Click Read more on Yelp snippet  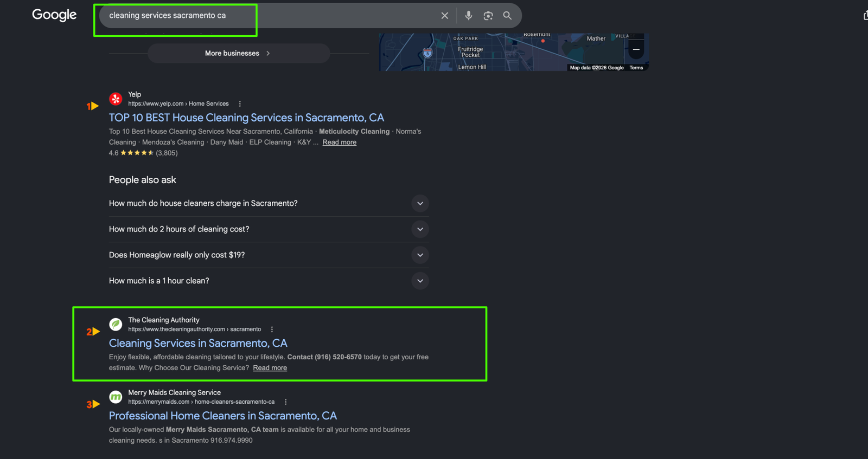pos(339,142)
